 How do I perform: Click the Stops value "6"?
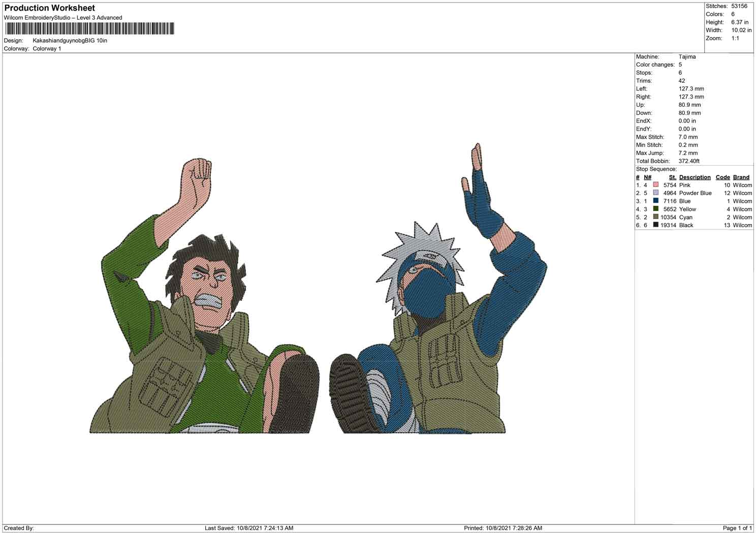coord(680,73)
